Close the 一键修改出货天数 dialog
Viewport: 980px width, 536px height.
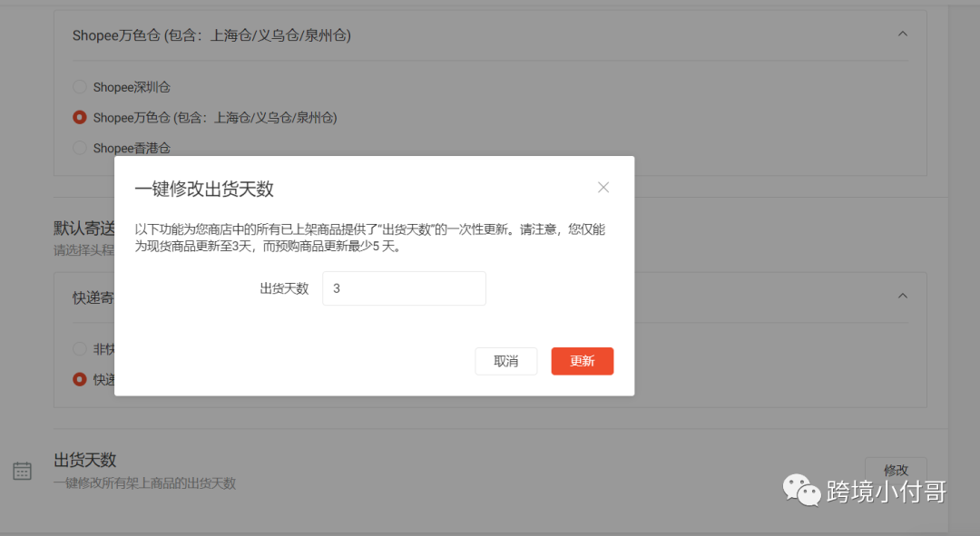tap(603, 188)
